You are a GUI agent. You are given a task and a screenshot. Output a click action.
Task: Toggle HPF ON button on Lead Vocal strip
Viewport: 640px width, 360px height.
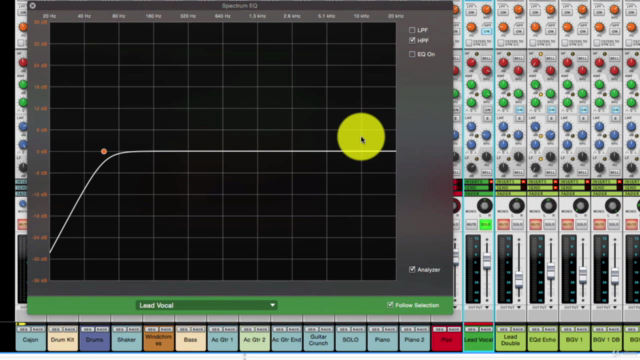[x=487, y=31]
